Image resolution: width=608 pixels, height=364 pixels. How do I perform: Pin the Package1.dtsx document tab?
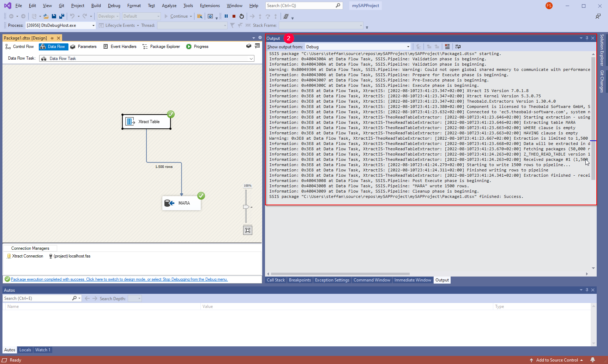52,38
